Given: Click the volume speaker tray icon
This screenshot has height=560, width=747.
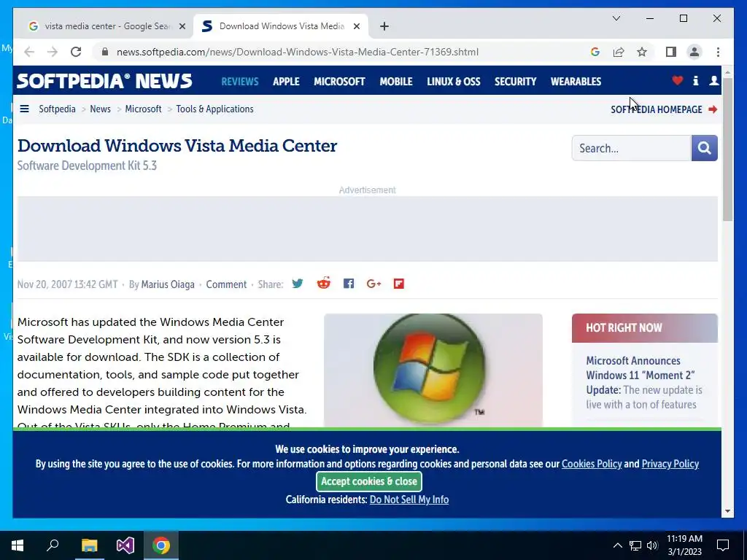Looking at the screenshot, I should (652, 545).
